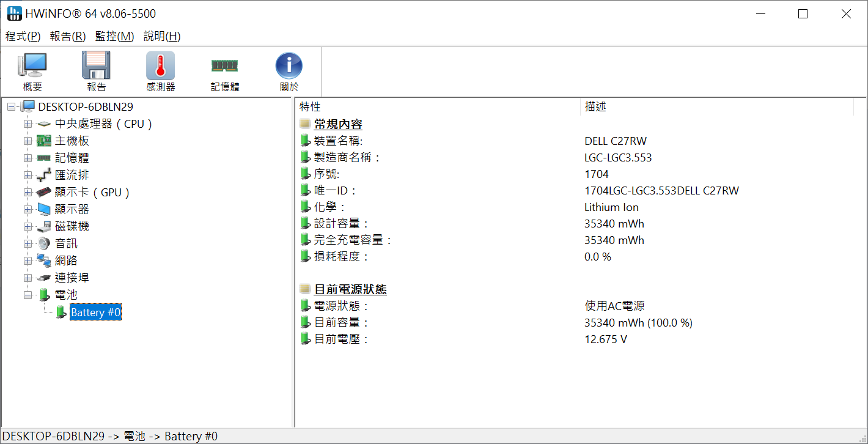The width and height of the screenshot is (868, 444).
Task: Click the 唯一ID value 1704LGC-LGC3.553DELL C27RW
Action: coord(661,191)
